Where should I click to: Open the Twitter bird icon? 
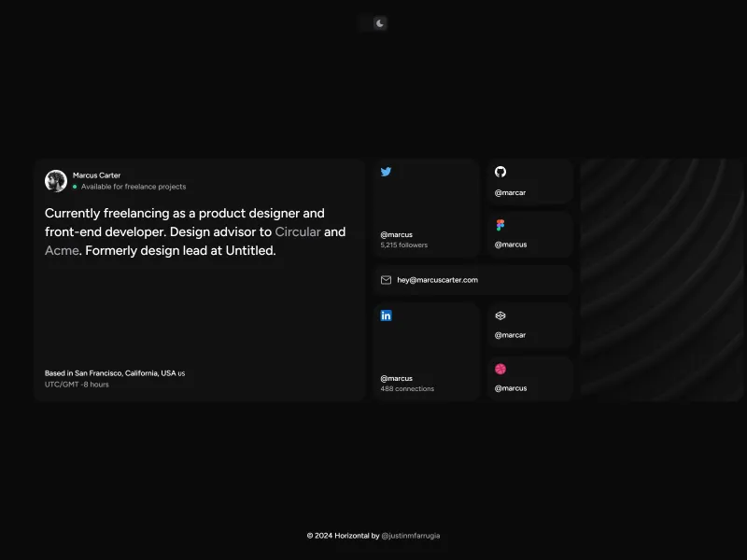386,172
